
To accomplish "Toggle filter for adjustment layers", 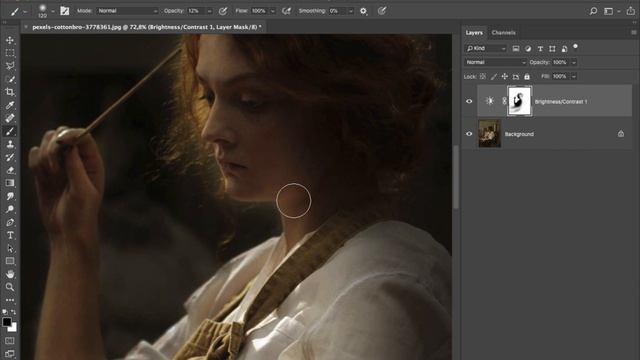I will 528,49.
